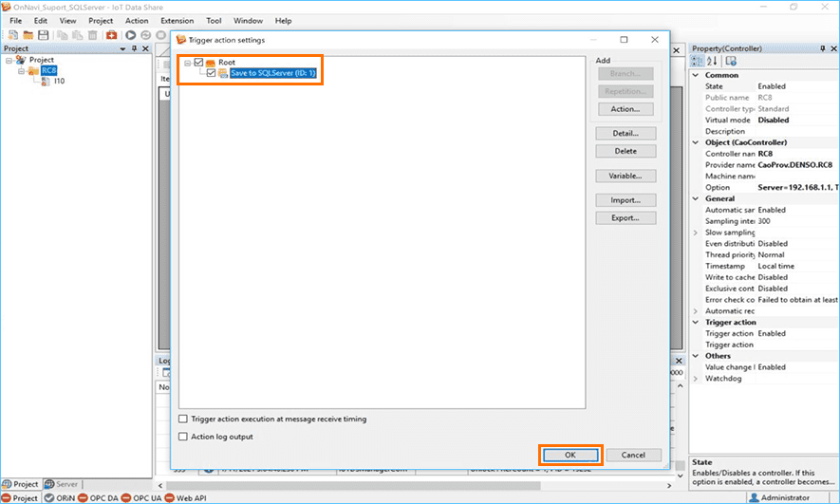
Task: Click the Variable... button
Action: [x=625, y=176]
